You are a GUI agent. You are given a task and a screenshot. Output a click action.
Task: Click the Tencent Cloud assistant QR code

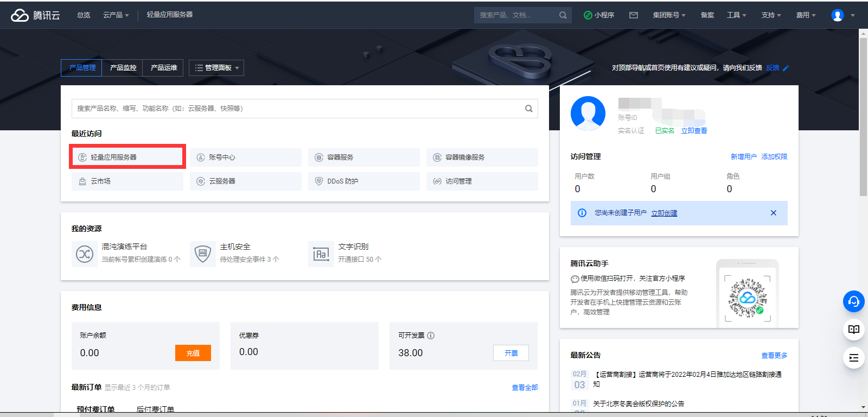click(x=748, y=298)
